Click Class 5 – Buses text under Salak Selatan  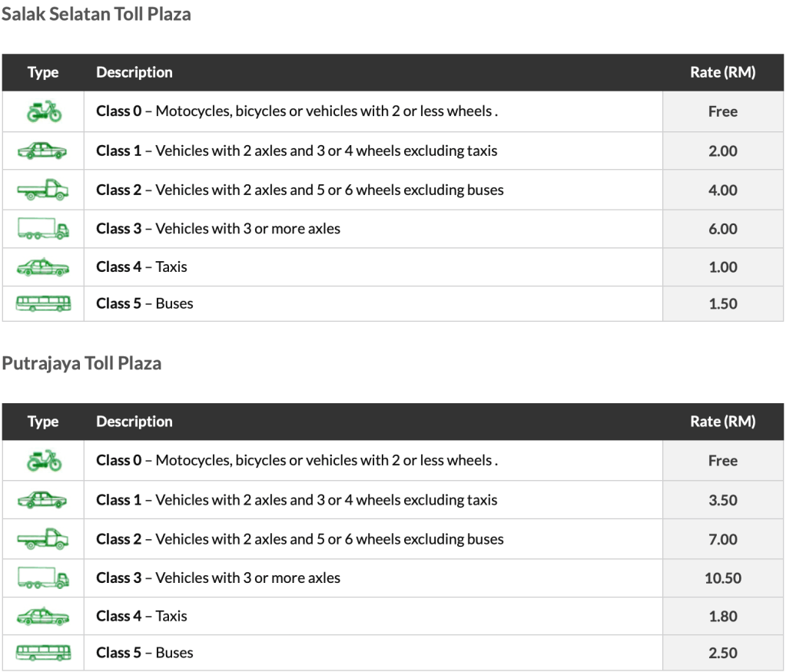click(x=144, y=303)
